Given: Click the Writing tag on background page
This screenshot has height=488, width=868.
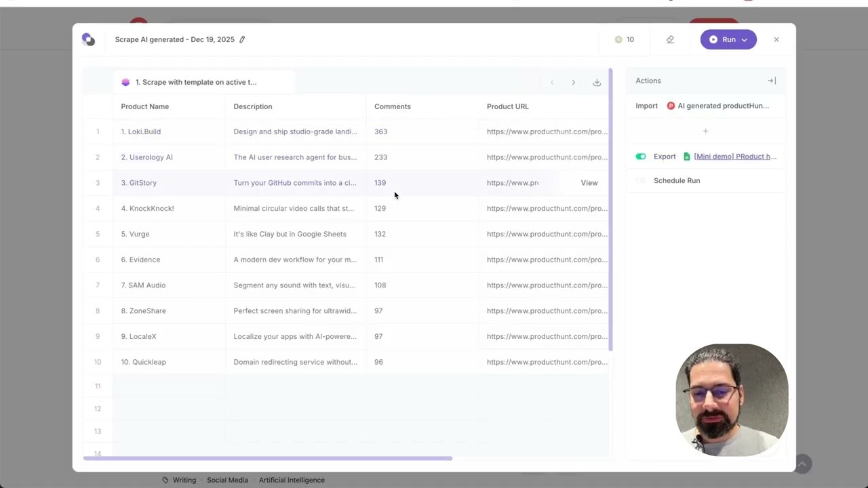Looking at the screenshot, I should [x=184, y=480].
